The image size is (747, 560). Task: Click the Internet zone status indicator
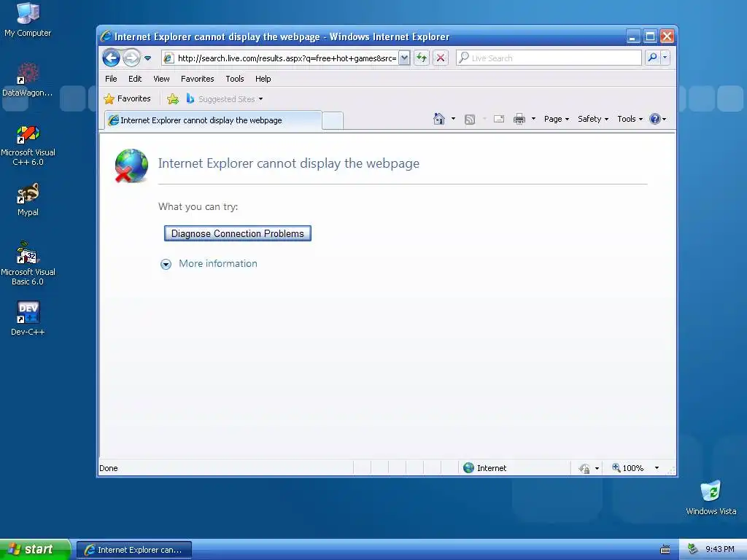click(484, 468)
